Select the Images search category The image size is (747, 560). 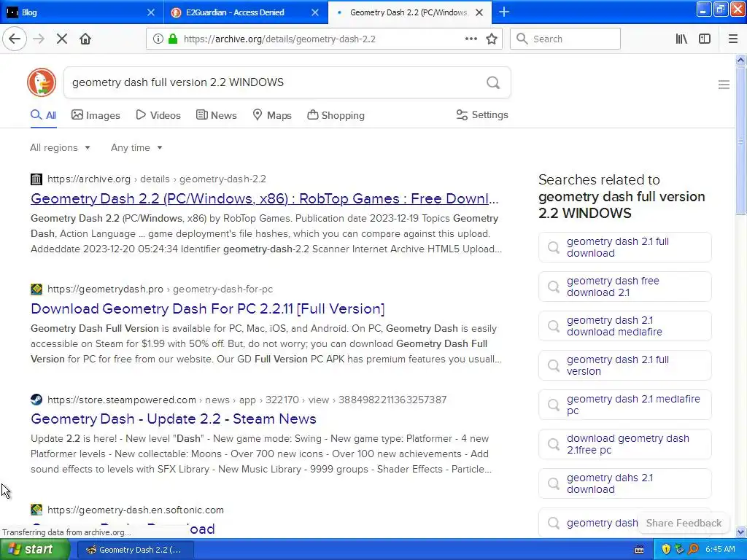pos(96,115)
